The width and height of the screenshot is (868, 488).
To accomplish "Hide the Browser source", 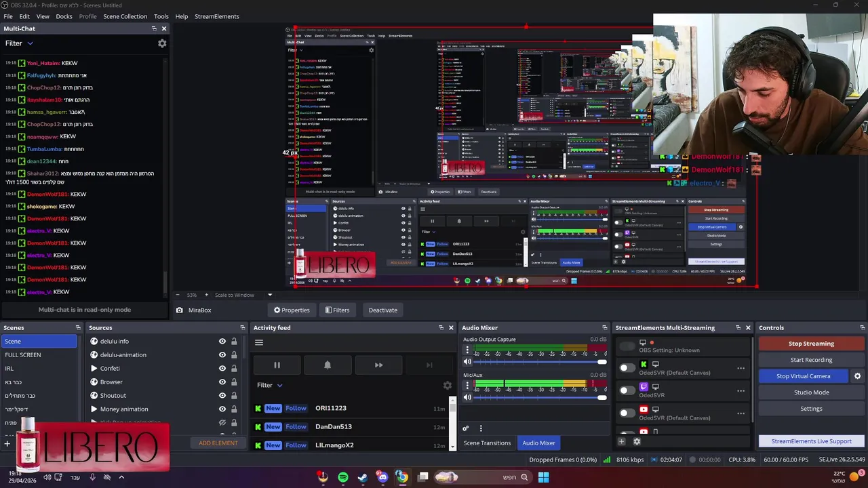I will pyautogui.click(x=222, y=382).
